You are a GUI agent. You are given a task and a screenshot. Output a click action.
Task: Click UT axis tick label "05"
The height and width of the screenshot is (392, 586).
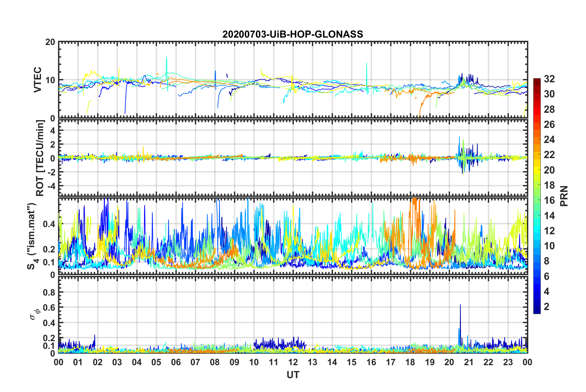coord(156,362)
